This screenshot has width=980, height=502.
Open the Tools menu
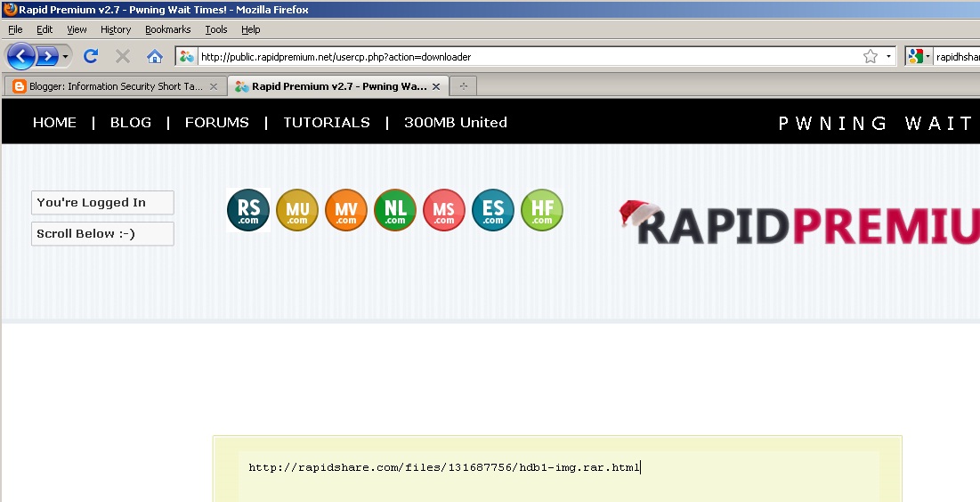215,29
